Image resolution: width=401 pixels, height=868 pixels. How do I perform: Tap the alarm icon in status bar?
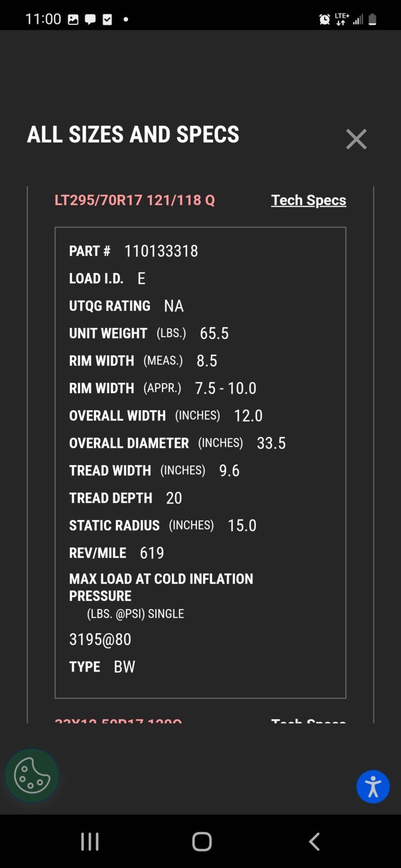tap(324, 20)
